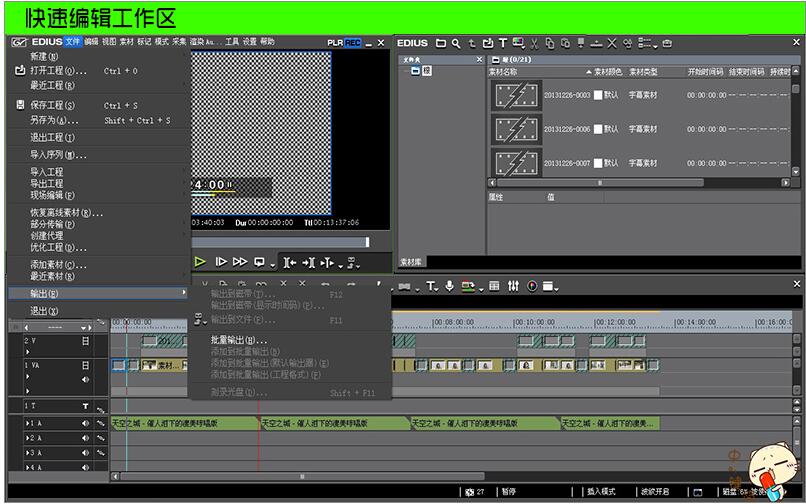Delete clip with X icon in bin toolbar

[612, 43]
